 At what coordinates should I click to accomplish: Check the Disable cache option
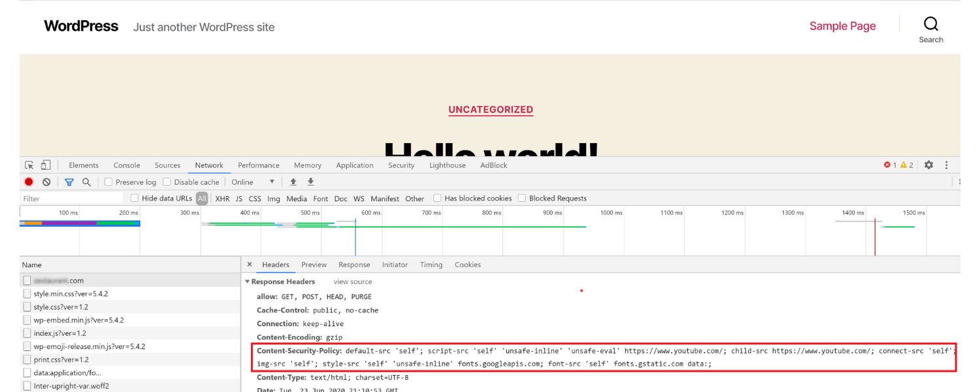(167, 182)
